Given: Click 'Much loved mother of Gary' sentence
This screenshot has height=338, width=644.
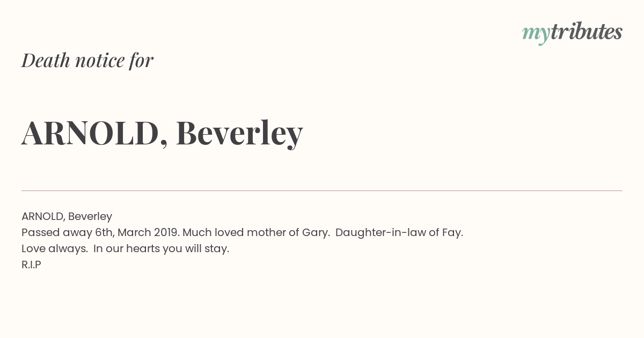Looking at the screenshot, I should point(257,232).
